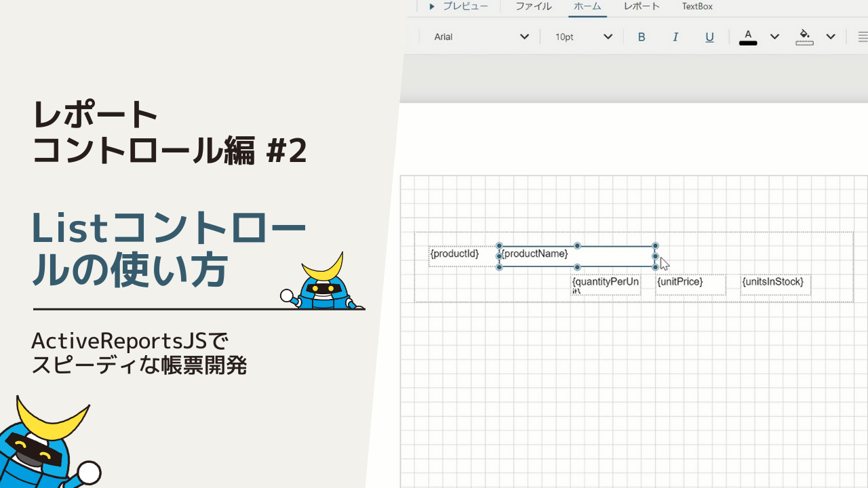This screenshot has height=488, width=868.
Task: Open the font size 10pt dropdown
Action: click(583, 37)
